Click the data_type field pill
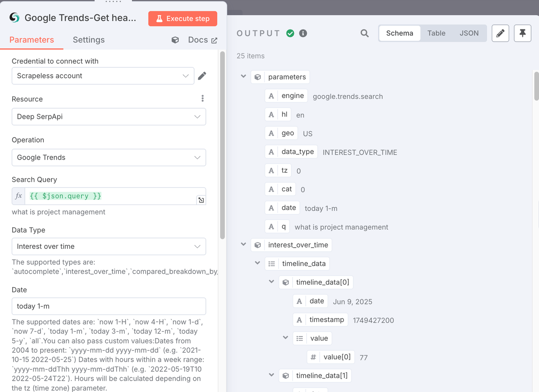This screenshot has width=539, height=392. (x=291, y=152)
